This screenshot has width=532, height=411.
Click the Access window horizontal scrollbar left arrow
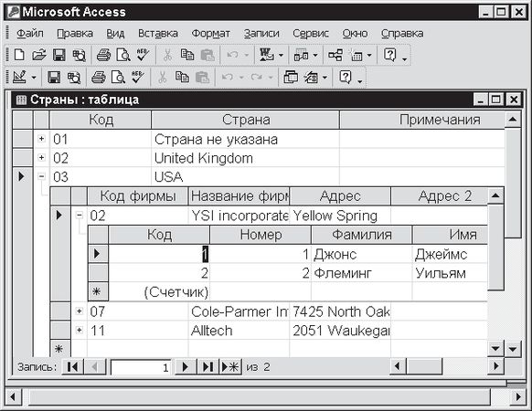[x=14, y=396]
